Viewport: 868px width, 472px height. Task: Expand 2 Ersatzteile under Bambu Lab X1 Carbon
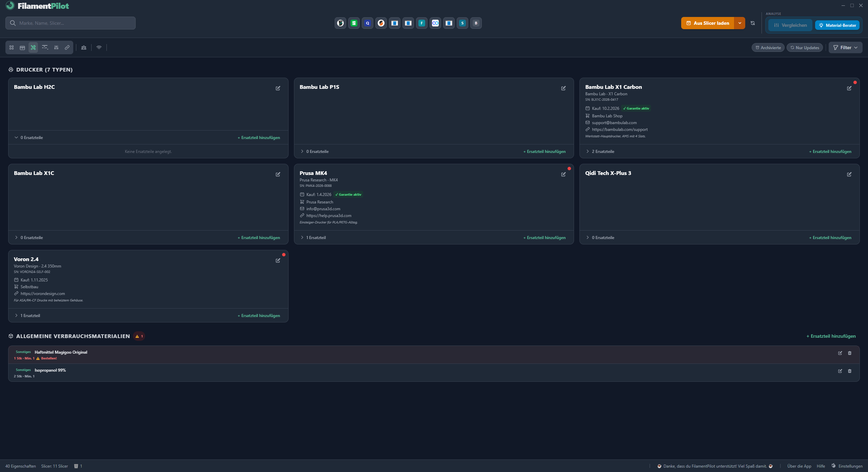click(x=600, y=152)
